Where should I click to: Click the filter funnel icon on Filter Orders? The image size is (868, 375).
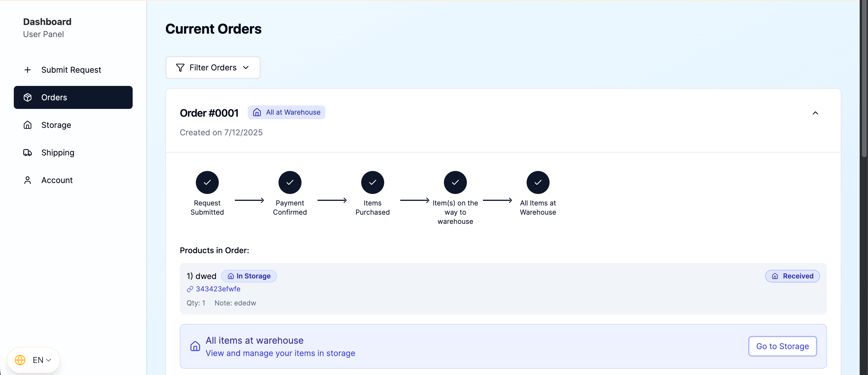pos(180,68)
